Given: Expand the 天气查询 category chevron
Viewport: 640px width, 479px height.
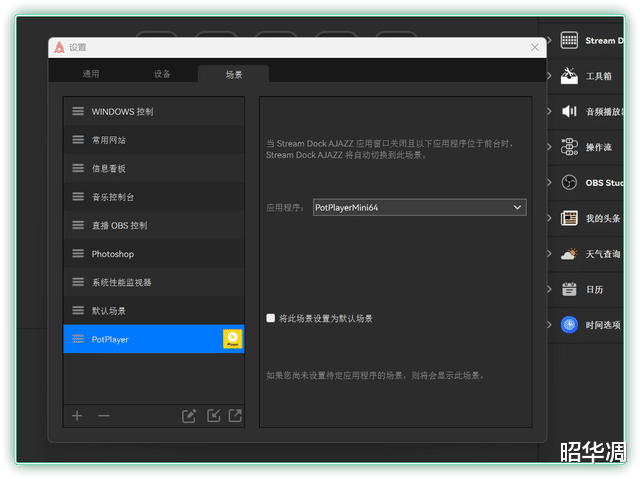Looking at the screenshot, I should pos(549,254).
